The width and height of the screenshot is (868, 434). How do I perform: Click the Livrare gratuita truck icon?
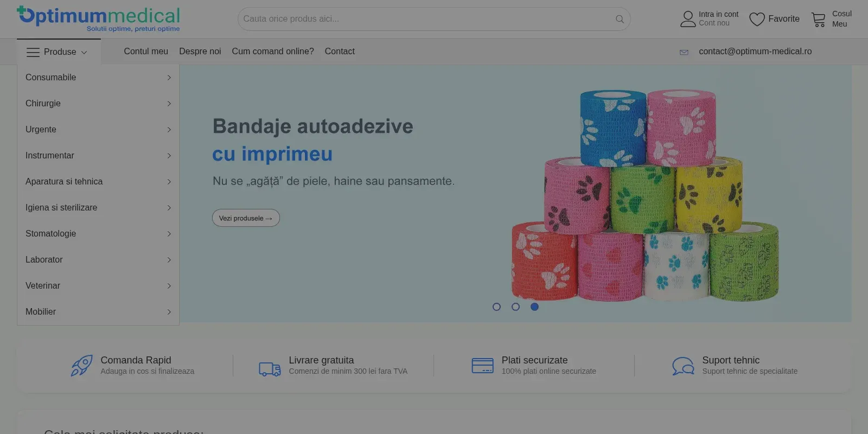point(270,369)
